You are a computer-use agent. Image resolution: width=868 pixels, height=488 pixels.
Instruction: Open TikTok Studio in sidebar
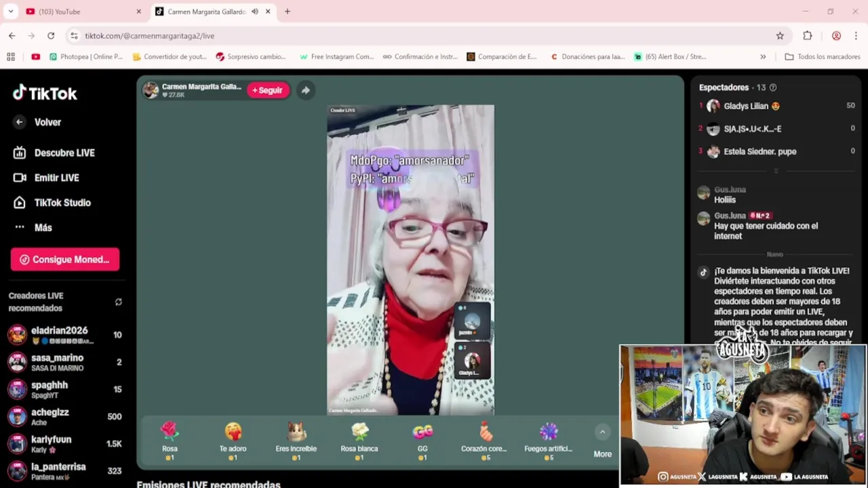tap(52, 203)
